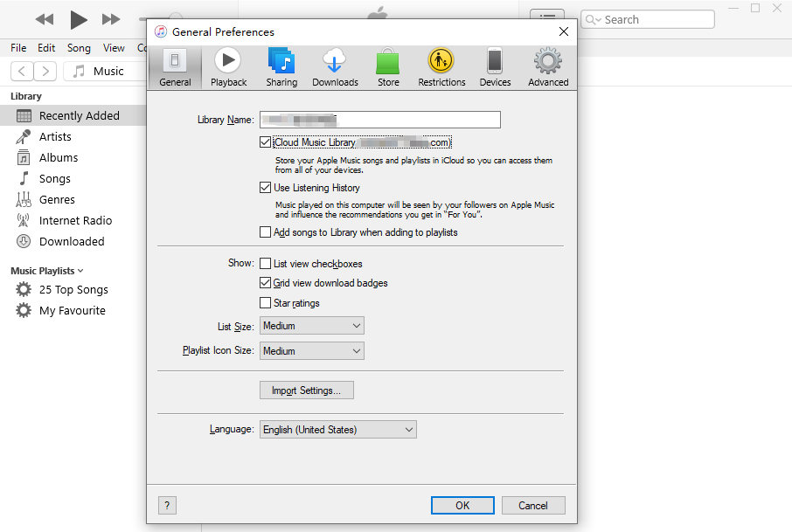
Task: Open the List Size dropdown
Action: point(312,326)
